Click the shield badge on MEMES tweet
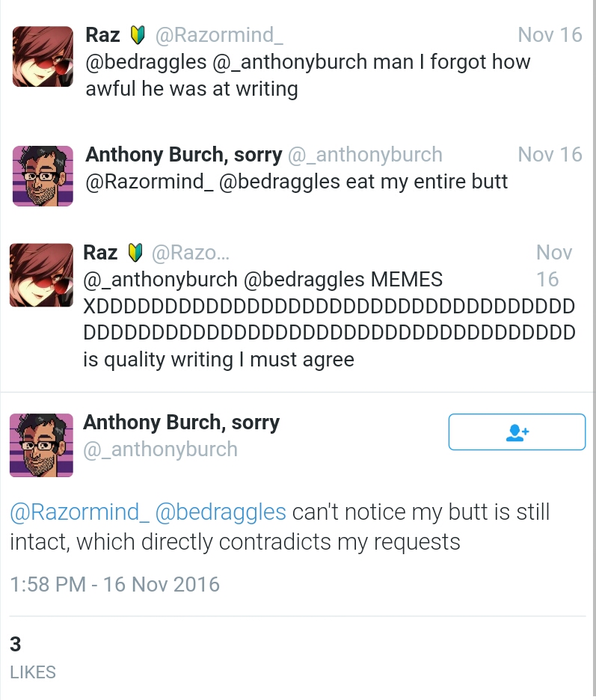Image resolution: width=596 pixels, height=700 pixels. pos(135,253)
